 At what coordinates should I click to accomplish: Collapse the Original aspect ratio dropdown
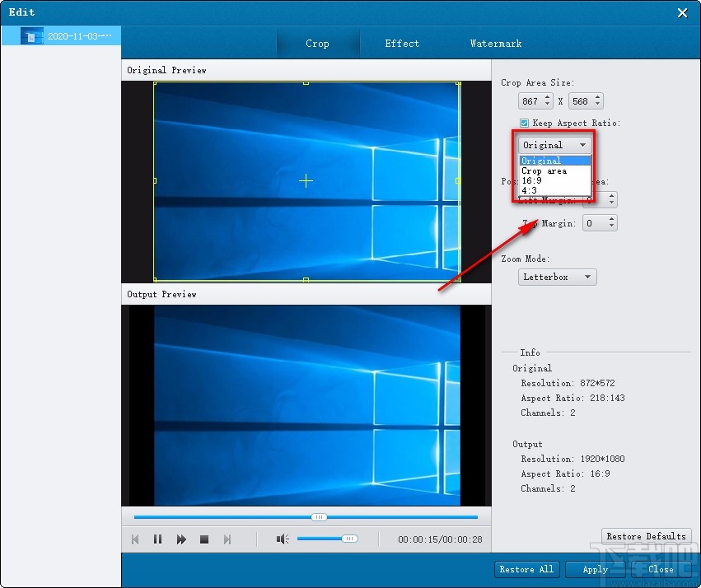click(554, 145)
